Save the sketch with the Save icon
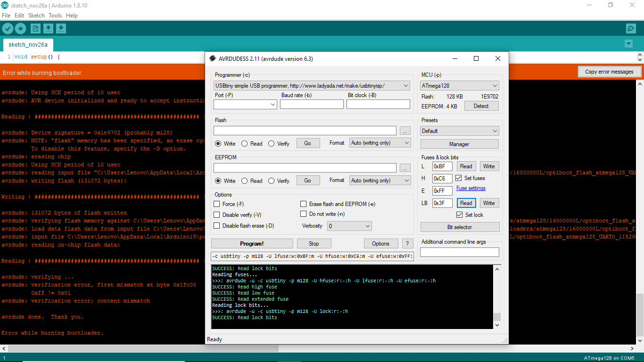 click(61, 28)
